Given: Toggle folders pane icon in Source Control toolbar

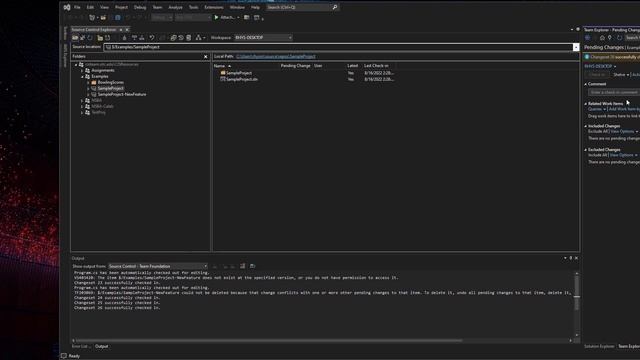Looking at the screenshot, I should pos(75,38).
